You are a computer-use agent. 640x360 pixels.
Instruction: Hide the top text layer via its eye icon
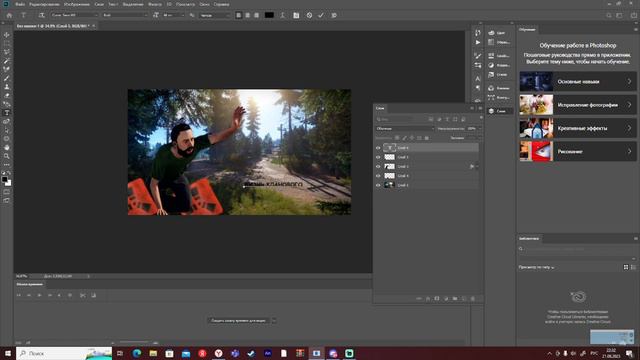tap(378, 148)
